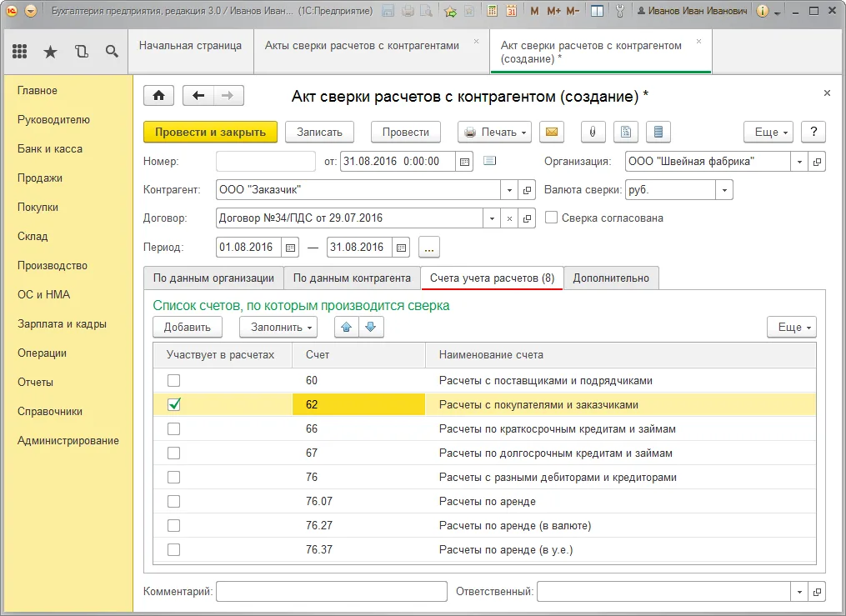Open Продажи section in the left sidebar

click(40, 178)
